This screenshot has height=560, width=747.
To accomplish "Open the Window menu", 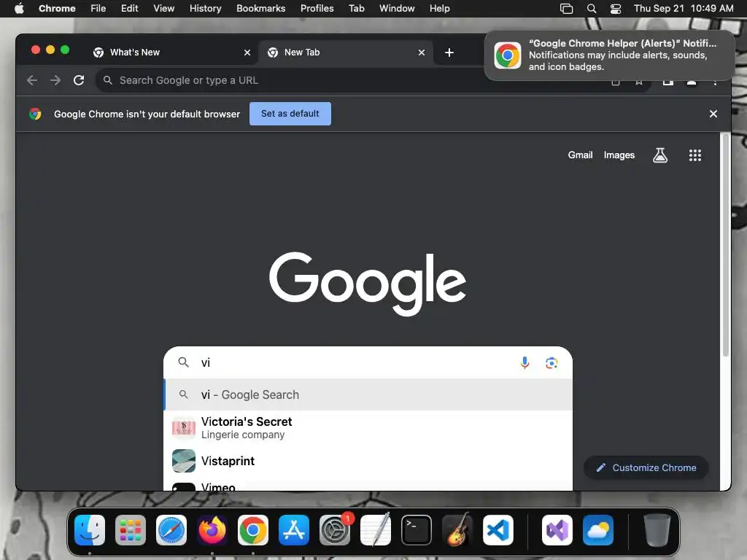I will [397, 8].
